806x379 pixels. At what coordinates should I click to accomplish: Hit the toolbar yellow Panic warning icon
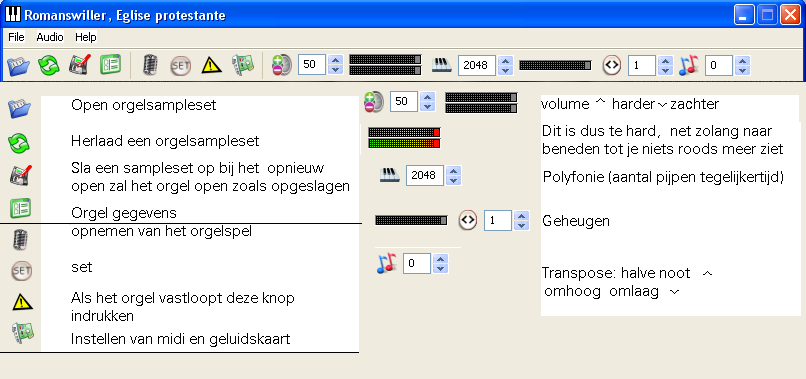click(x=211, y=65)
